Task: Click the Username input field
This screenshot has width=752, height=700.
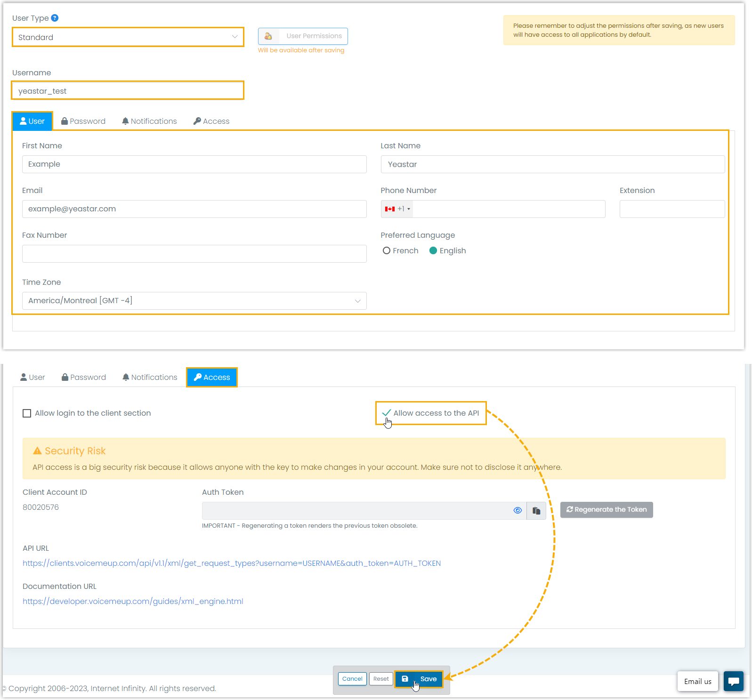Action: point(128,91)
